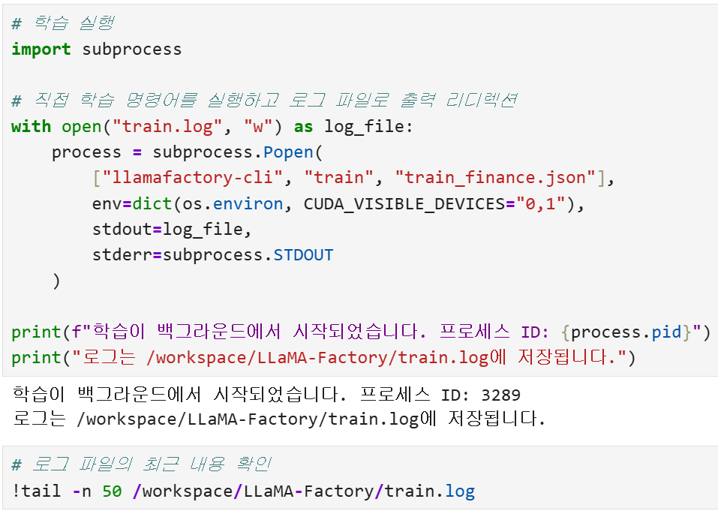Click the 'import subprocess' code line

coord(96,49)
